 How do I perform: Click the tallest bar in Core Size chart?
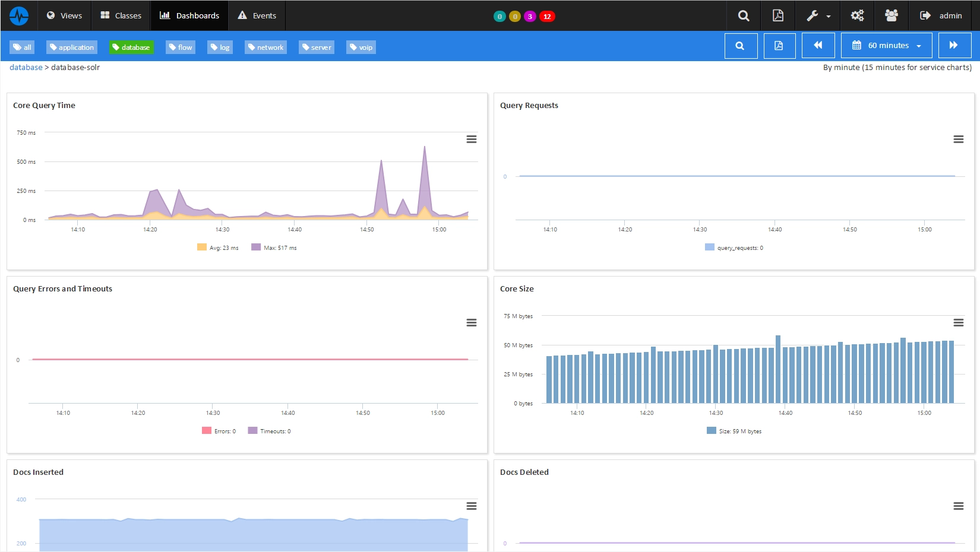pos(778,369)
